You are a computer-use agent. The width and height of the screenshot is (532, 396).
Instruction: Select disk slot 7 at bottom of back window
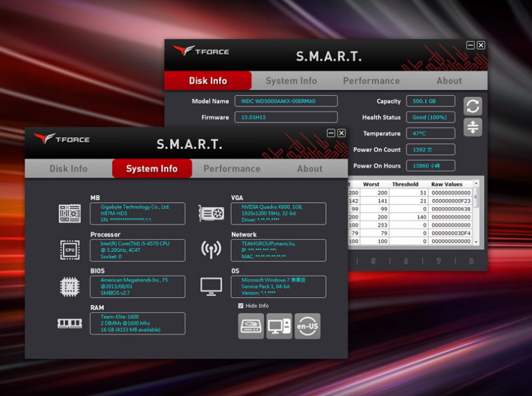point(438,261)
